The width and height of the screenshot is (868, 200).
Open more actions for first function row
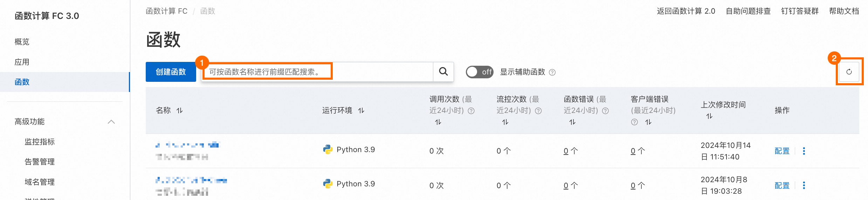(x=804, y=151)
